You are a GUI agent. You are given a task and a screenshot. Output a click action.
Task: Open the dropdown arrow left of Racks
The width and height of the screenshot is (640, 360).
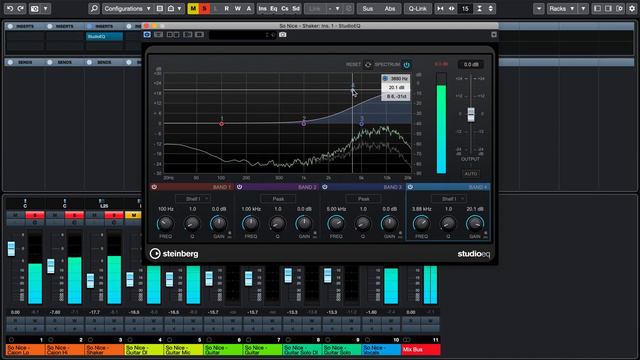coord(539,8)
